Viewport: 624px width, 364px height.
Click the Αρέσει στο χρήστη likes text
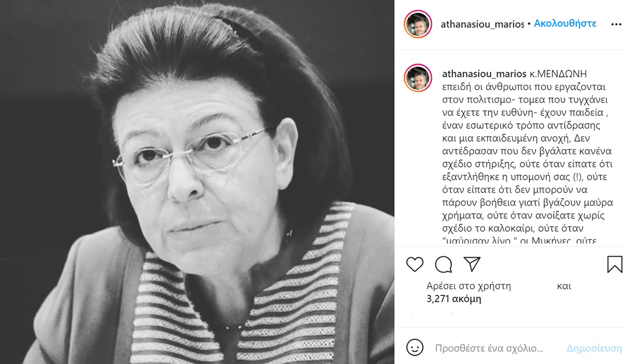coord(469,286)
